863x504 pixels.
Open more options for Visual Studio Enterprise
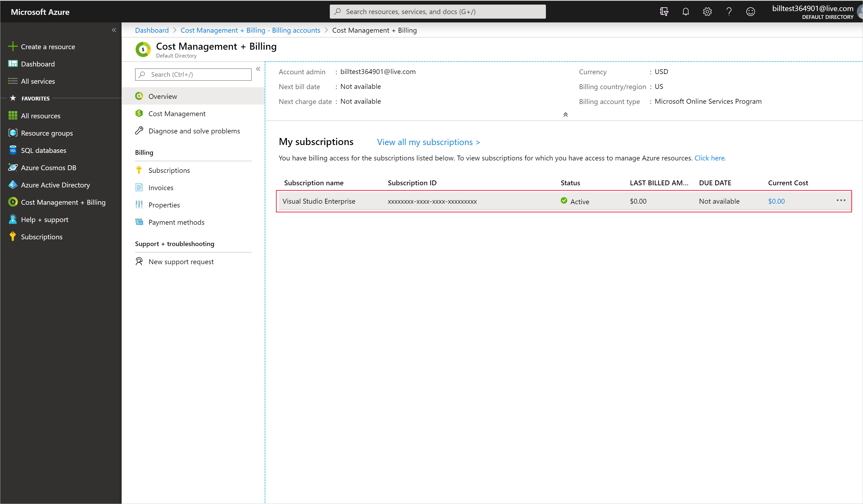point(841,201)
